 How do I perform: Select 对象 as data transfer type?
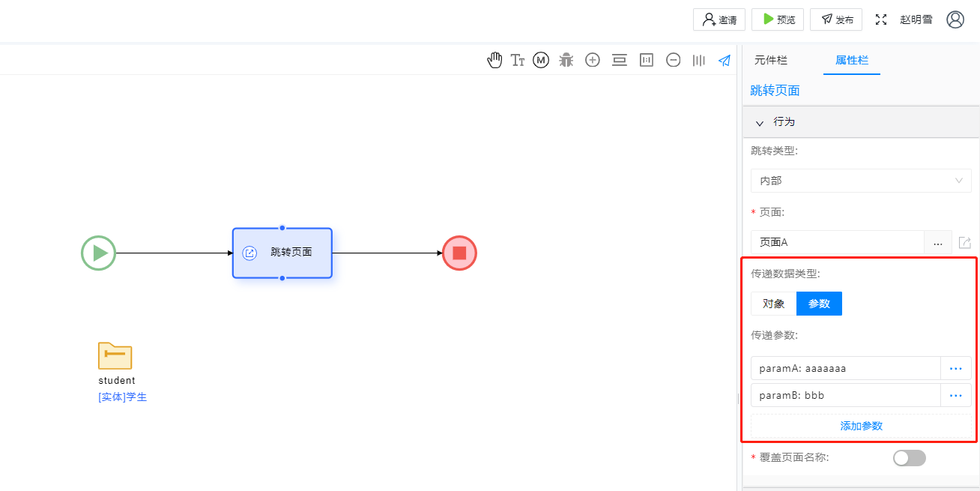tap(773, 304)
